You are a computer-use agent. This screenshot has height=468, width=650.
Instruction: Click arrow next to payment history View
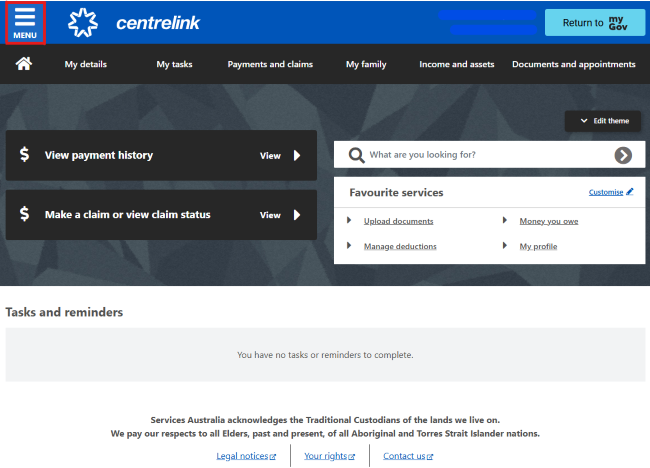pos(297,156)
